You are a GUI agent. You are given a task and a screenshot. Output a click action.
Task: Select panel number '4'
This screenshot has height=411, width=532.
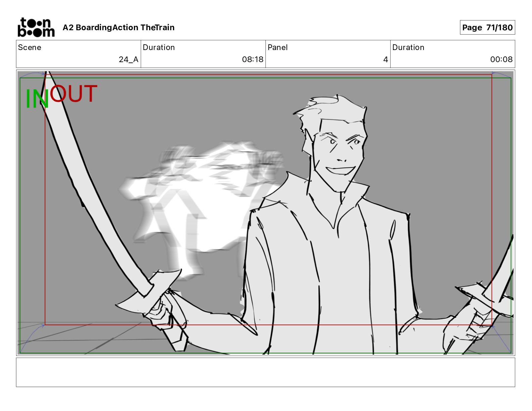(x=386, y=59)
